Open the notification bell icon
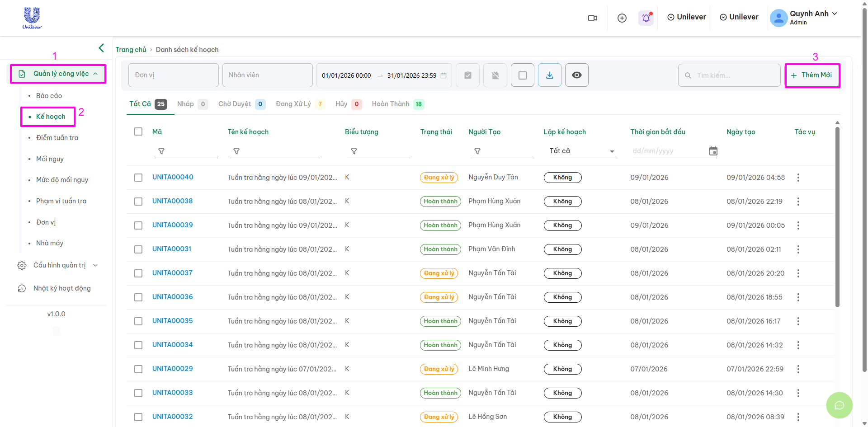 tap(646, 18)
